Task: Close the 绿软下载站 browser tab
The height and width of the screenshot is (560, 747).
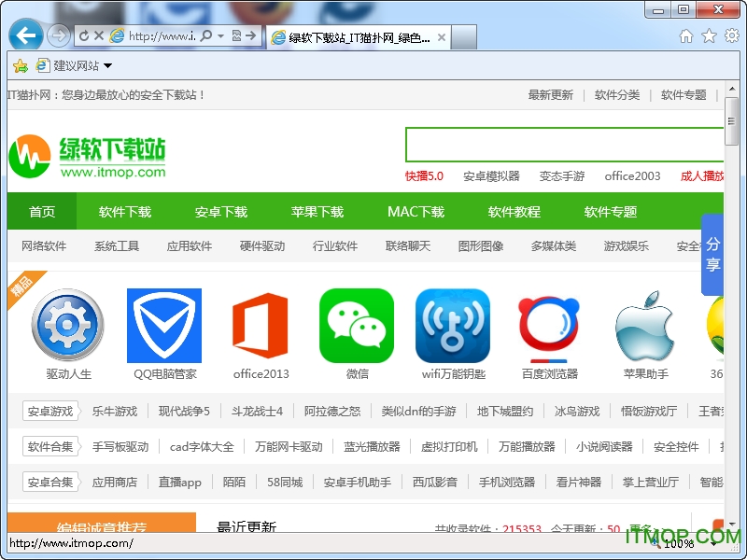Action: [442, 37]
